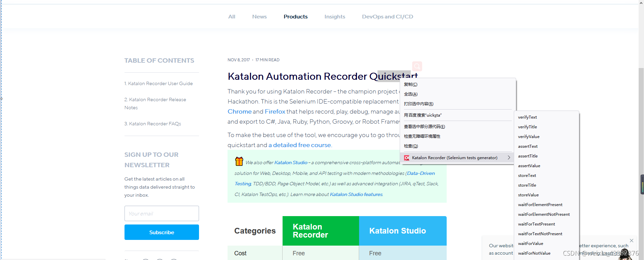Open the Katalon Studio link in notice

click(x=291, y=162)
